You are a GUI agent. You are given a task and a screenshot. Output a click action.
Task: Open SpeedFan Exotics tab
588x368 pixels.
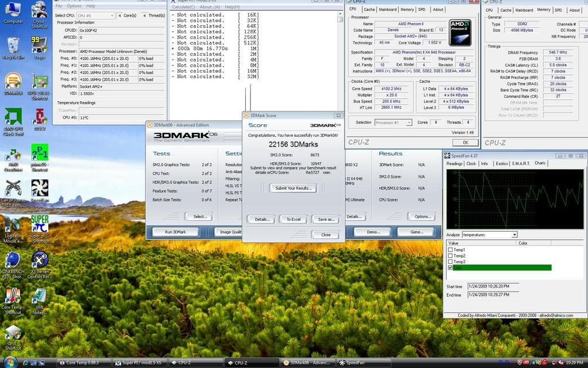[x=502, y=164]
